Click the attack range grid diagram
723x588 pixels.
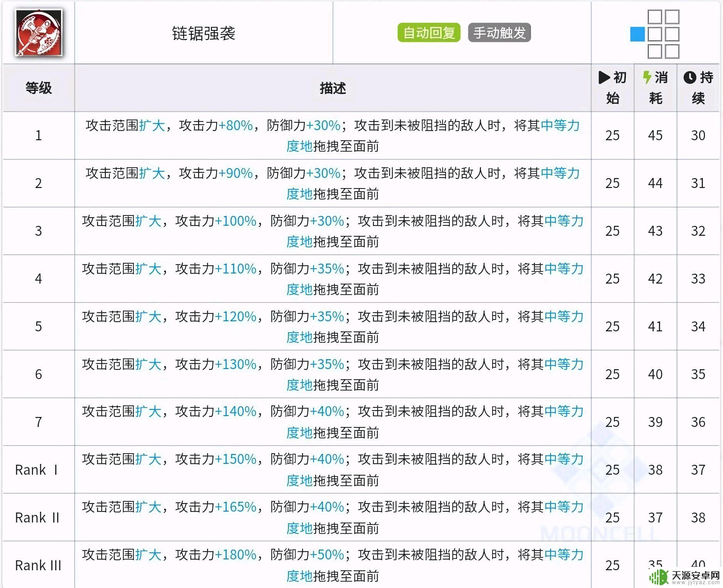pyautogui.click(x=655, y=34)
